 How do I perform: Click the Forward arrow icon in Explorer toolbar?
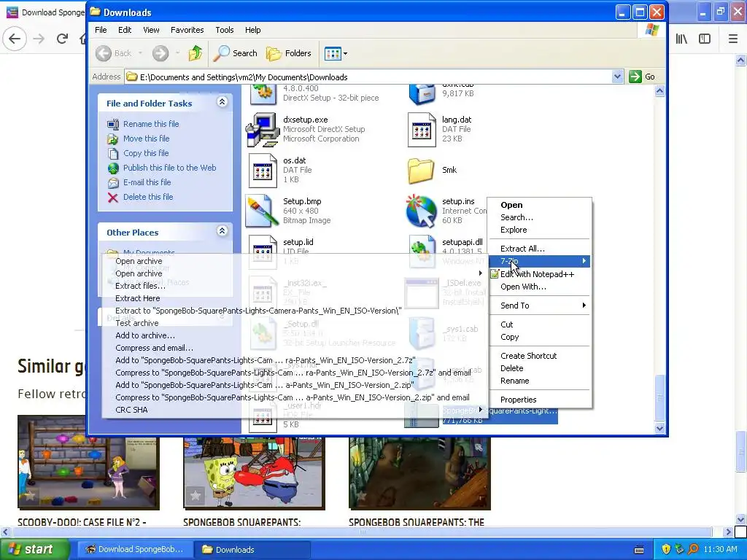[160, 53]
